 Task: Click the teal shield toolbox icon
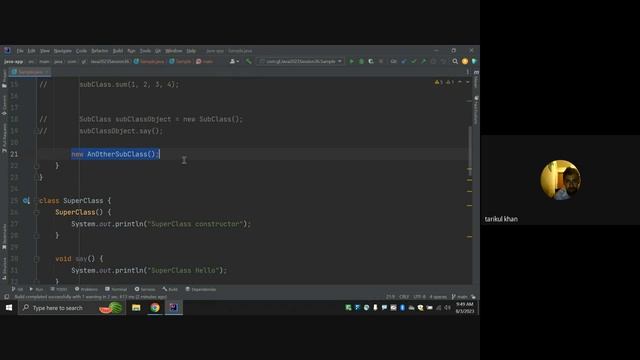click(x=474, y=61)
